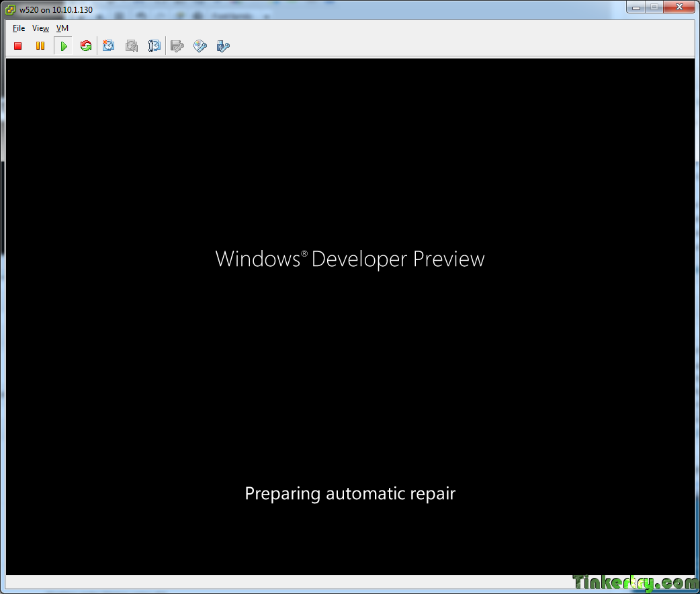700x594 pixels.
Task: Take a snapshot of the virtual machine
Action: point(108,46)
